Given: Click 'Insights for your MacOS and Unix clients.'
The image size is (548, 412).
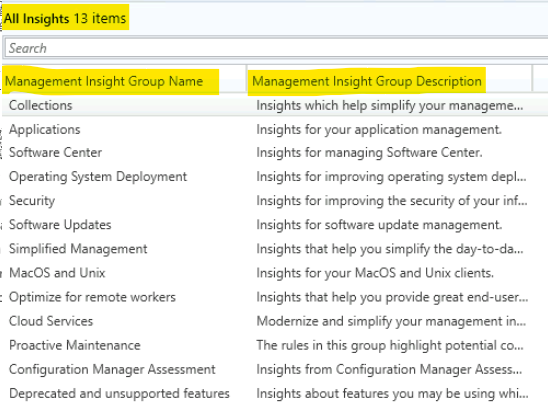Looking at the screenshot, I should click(375, 273).
